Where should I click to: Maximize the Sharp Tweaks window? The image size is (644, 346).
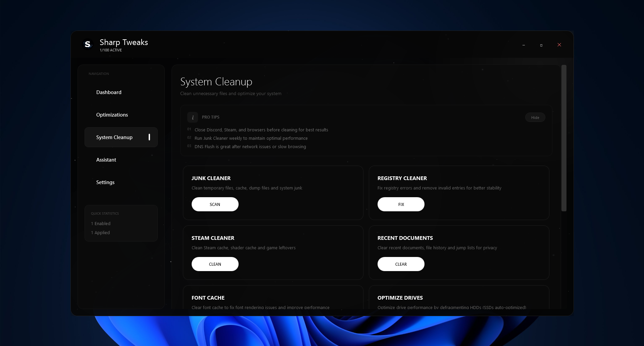click(541, 45)
